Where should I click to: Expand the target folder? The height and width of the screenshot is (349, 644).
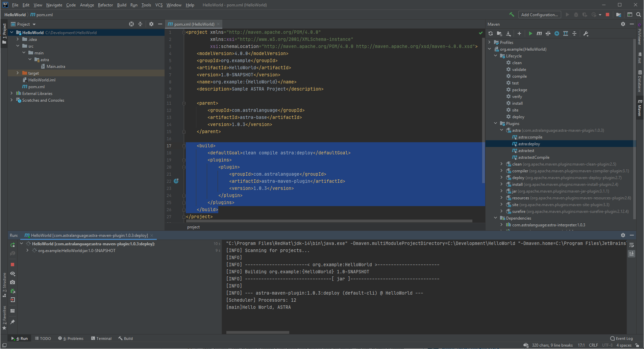18,73
